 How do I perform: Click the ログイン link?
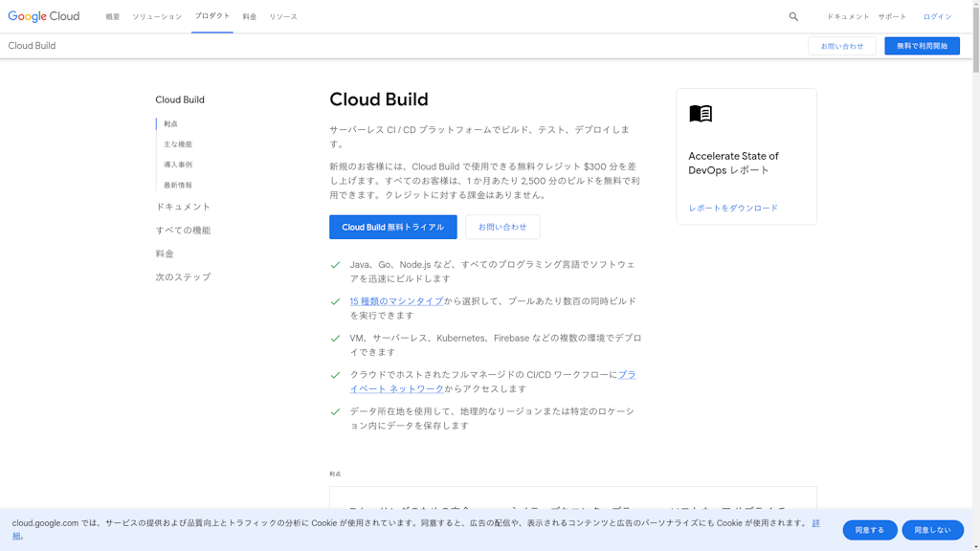tap(937, 16)
